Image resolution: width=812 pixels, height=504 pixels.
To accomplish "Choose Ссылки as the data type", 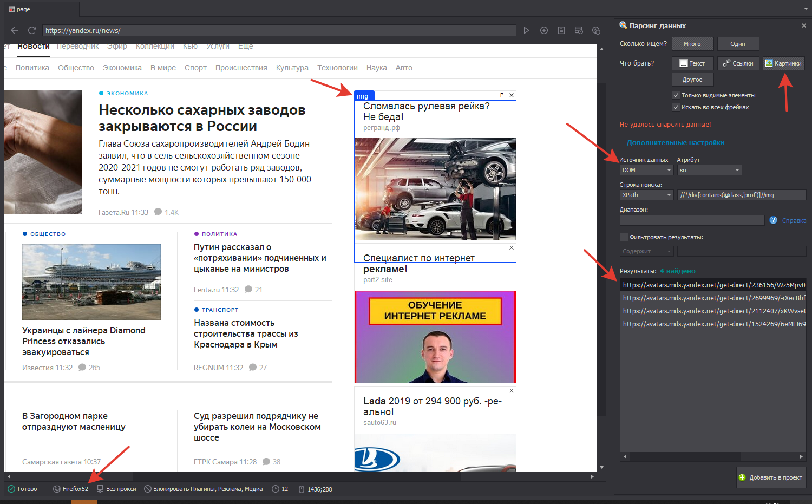I will 738,63.
